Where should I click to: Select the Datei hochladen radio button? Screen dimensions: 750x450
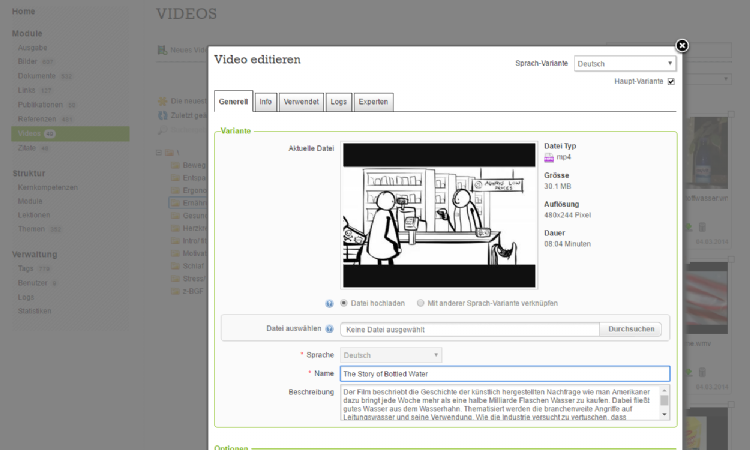coord(345,303)
